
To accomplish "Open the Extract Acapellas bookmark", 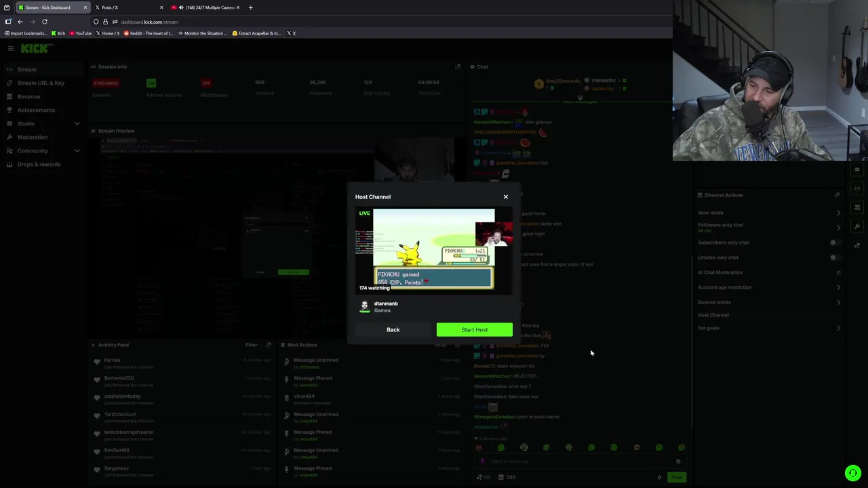I will click(256, 33).
